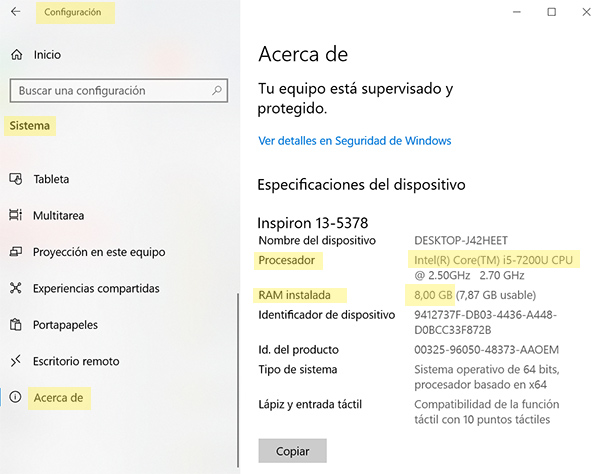Go to the Escritorio remoto section
This screenshot has width=600, height=474.
pos(76,361)
